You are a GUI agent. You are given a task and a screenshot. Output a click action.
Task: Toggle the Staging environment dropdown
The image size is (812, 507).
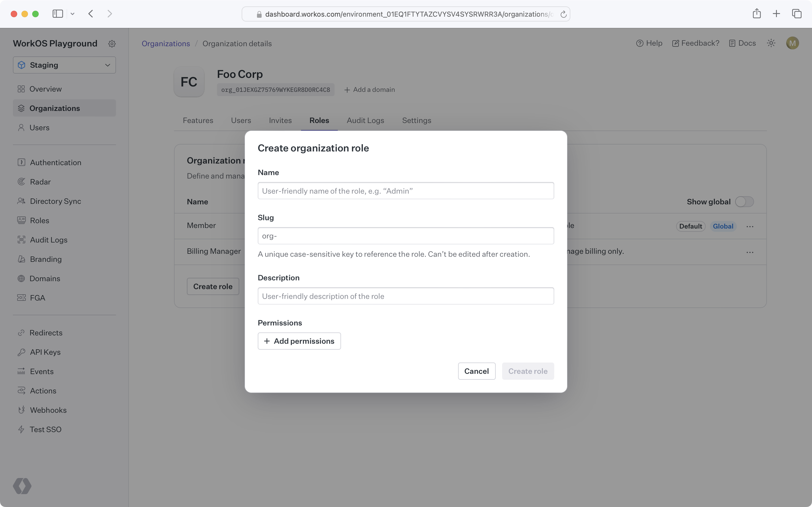click(x=64, y=65)
